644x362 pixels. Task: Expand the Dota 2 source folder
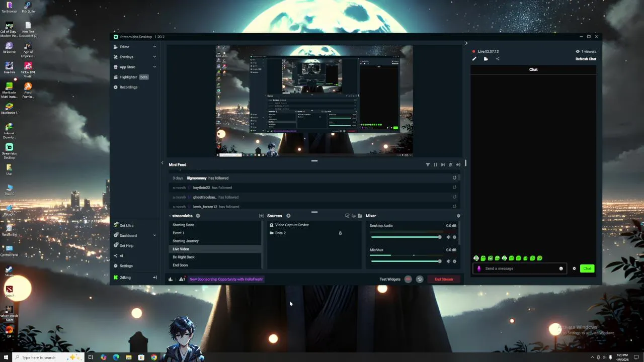coord(272,233)
